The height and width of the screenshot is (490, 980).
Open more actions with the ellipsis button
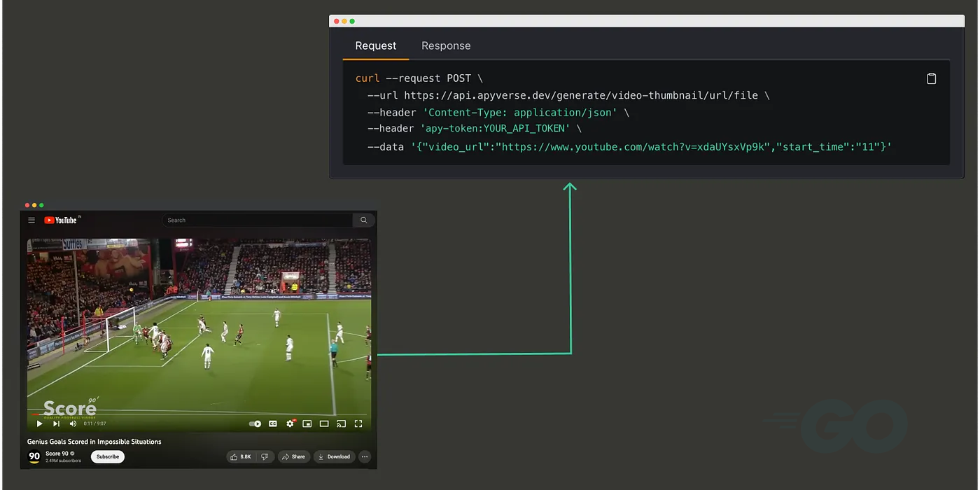(365, 456)
